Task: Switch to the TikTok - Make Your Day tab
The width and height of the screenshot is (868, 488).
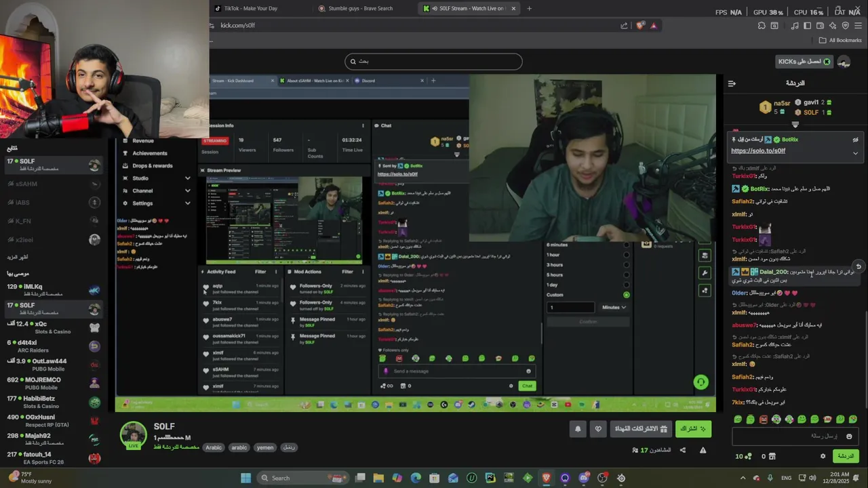Action: click(250, 8)
